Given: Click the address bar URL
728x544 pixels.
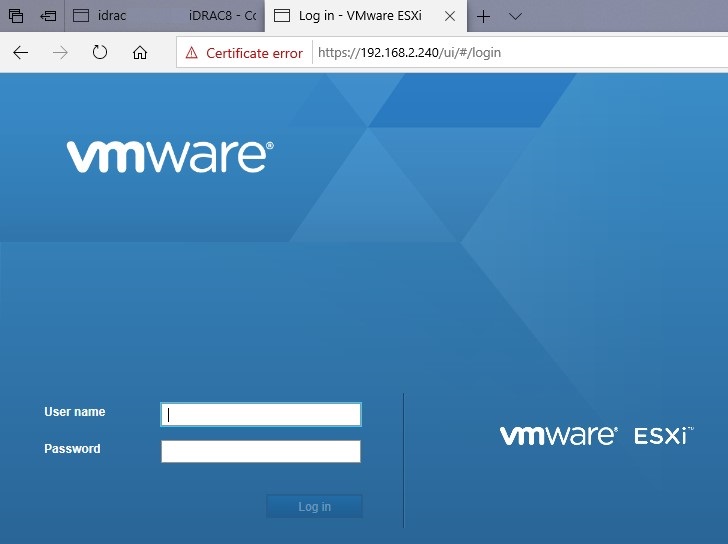Looking at the screenshot, I should click(409, 52).
